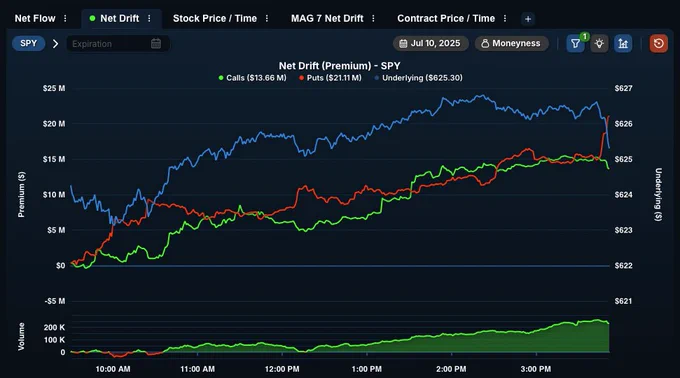Image resolution: width=680 pixels, height=378 pixels.
Task: Toggle the lightbulb highlight icon
Action: (599, 44)
